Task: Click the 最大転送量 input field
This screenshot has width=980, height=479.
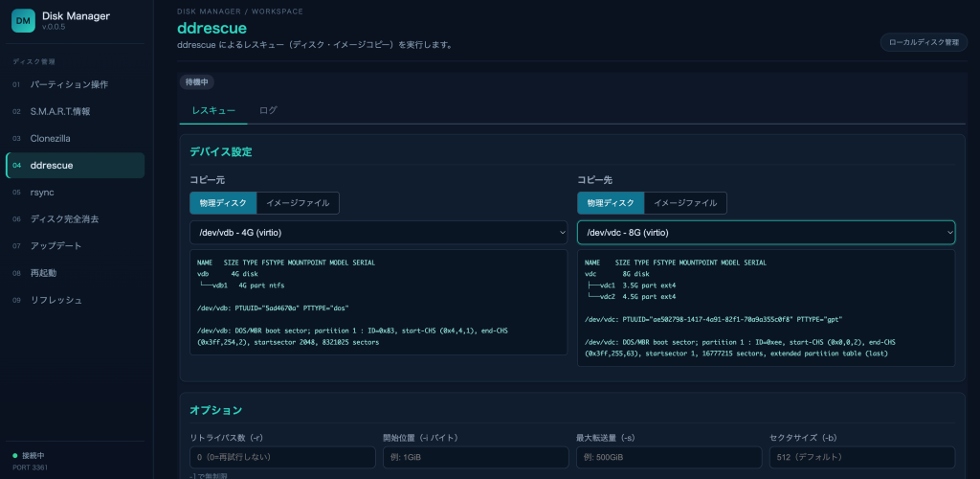Action: [669, 457]
